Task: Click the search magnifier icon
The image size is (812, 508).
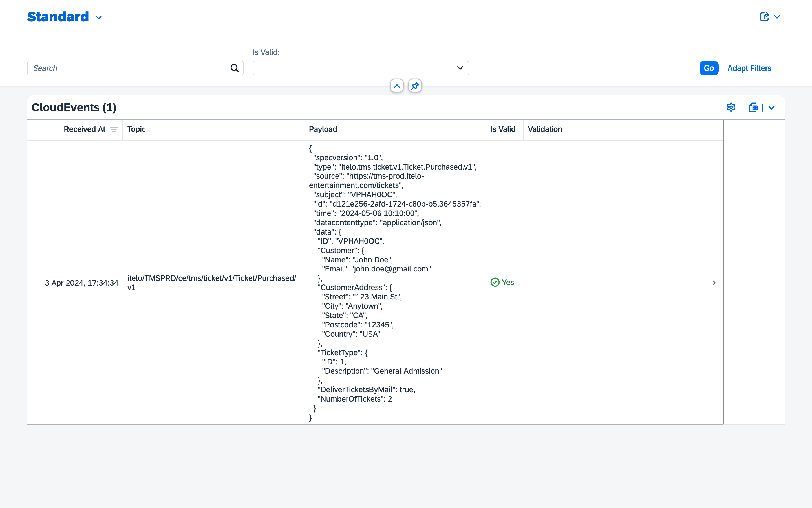Action: pyautogui.click(x=235, y=68)
